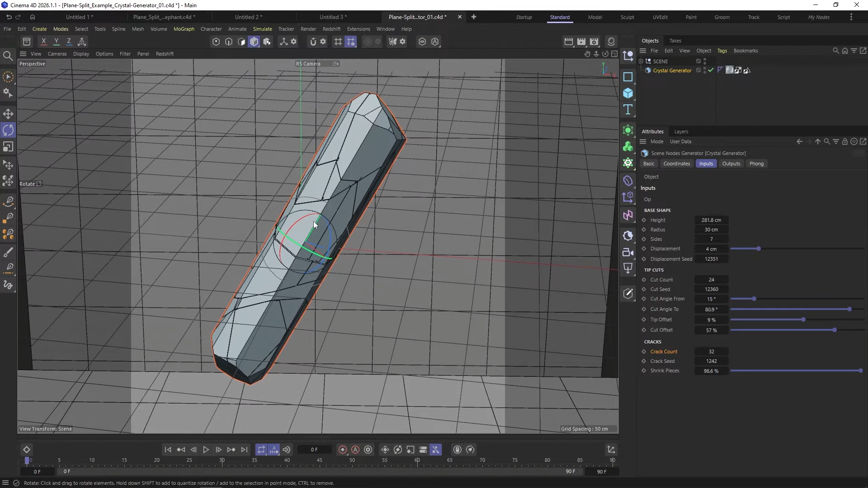This screenshot has width=868, height=488.
Task: Switch to the Coordinates tab
Action: (x=676, y=164)
